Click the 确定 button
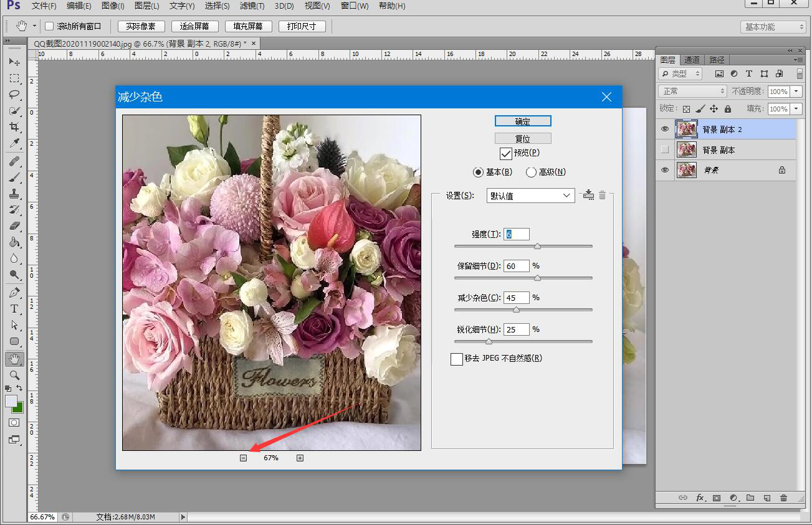 [x=523, y=121]
